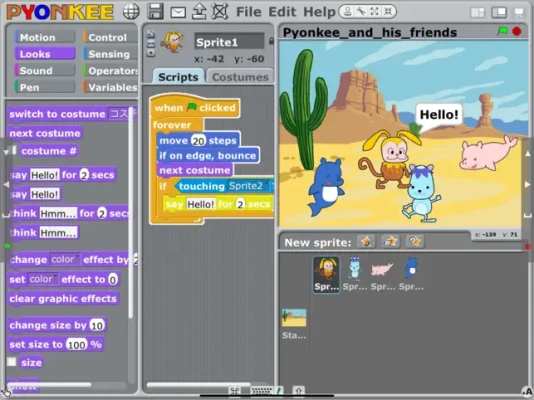Click the globe language icon
The height and width of the screenshot is (400, 534).
(x=131, y=12)
